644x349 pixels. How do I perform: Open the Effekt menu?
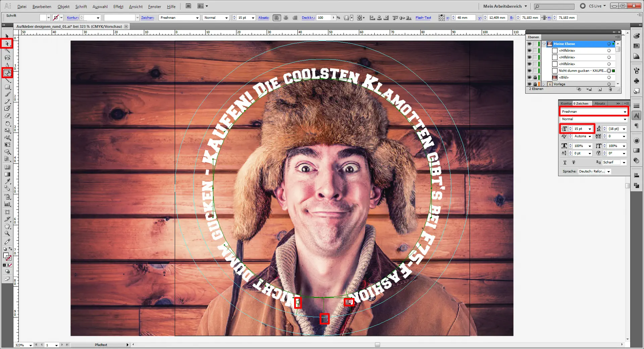click(118, 6)
